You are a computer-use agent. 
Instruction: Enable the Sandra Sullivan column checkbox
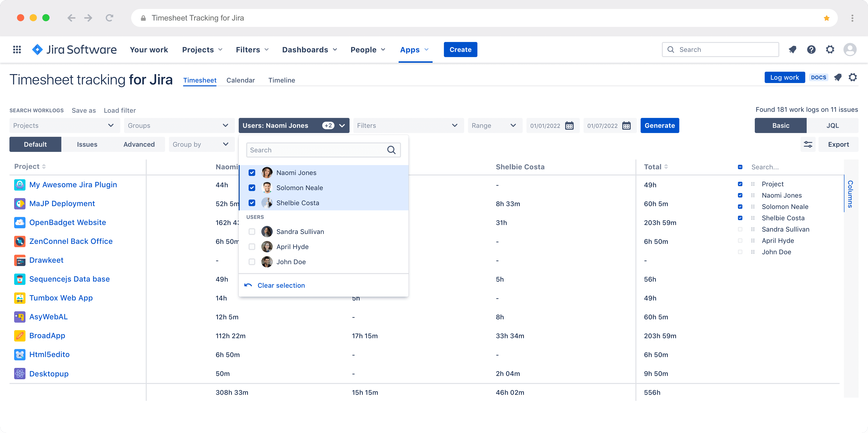[x=740, y=229]
